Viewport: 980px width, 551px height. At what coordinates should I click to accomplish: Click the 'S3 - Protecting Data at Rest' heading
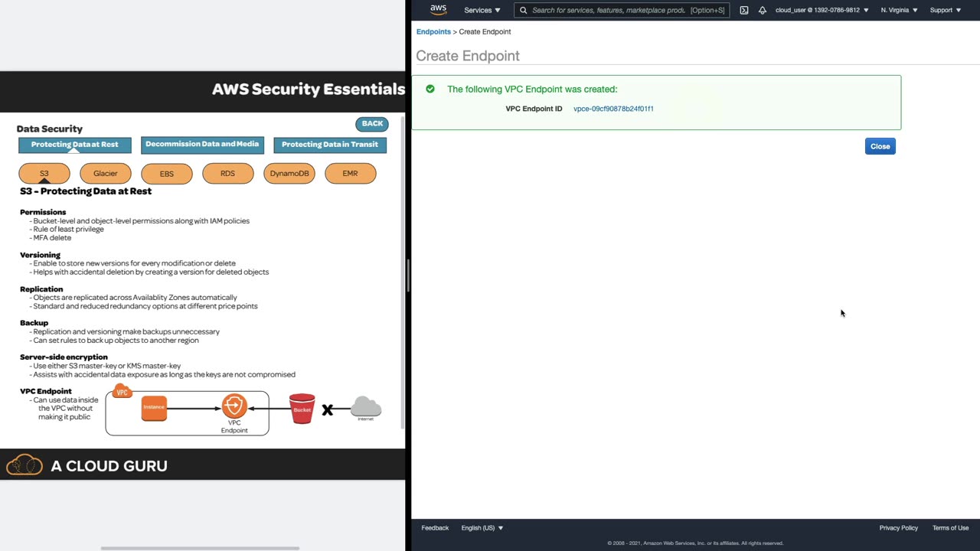[x=86, y=191]
